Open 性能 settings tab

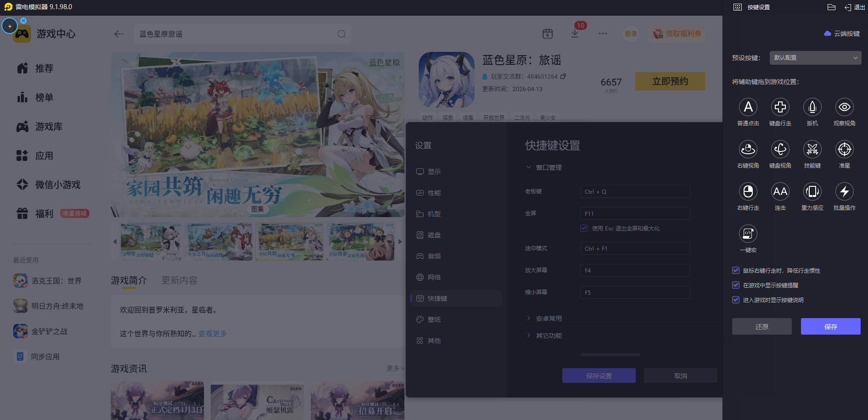point(456,193)
